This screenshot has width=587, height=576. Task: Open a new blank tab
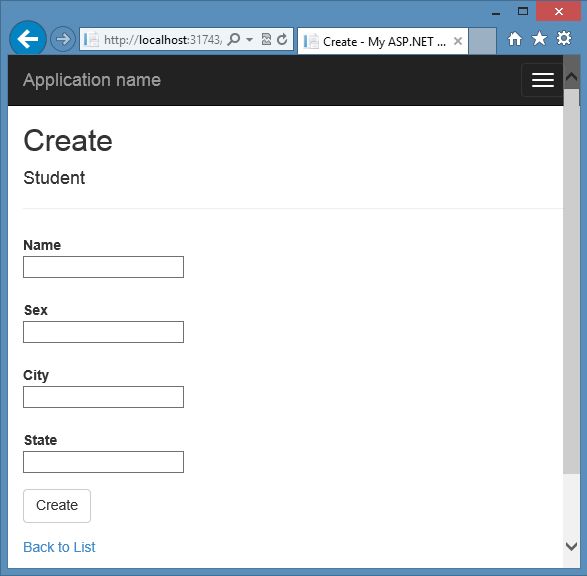tap(483, 41)
